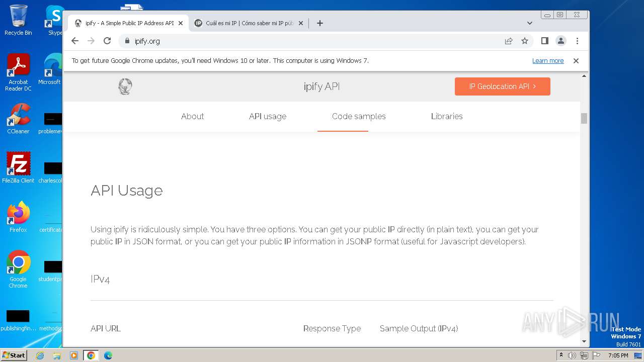Bookmark this tab with the star icon
The image size is (644, 362).
click(525, 41)
